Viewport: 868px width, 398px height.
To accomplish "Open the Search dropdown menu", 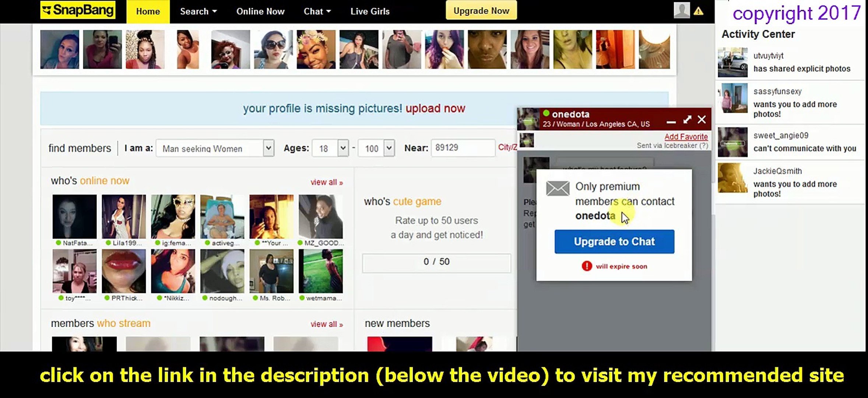I will tap(198, 11).
